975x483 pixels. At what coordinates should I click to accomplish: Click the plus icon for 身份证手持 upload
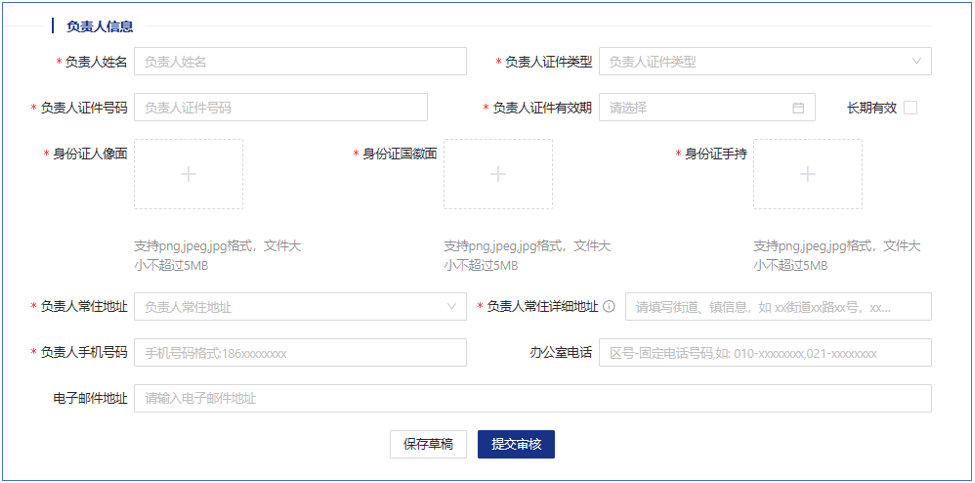[x=807, y=174]
